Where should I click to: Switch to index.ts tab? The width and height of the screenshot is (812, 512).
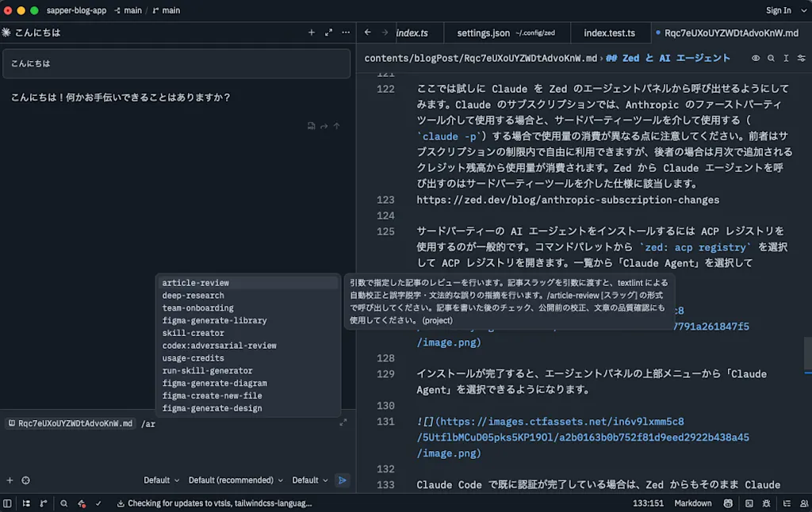(x=412, y=32)
